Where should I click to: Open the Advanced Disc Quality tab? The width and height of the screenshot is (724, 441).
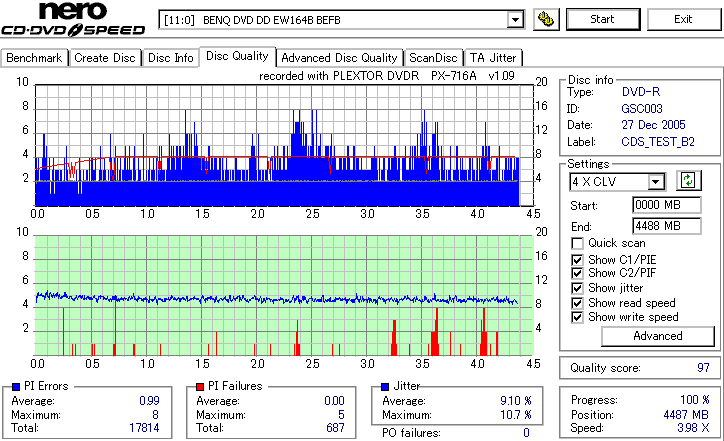tap(339, 58)
